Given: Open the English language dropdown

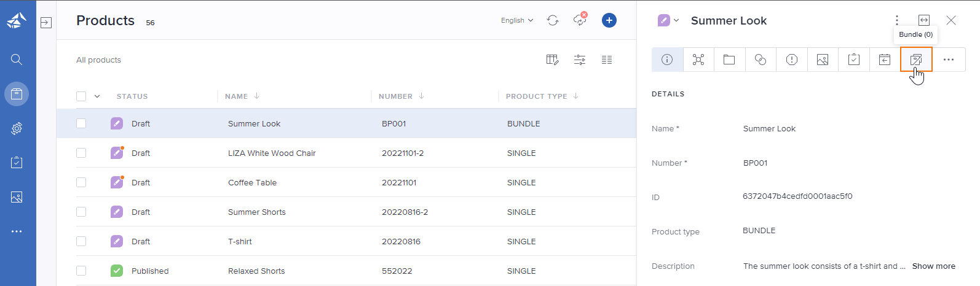Looking at the screenshot, I should point(516,20).
